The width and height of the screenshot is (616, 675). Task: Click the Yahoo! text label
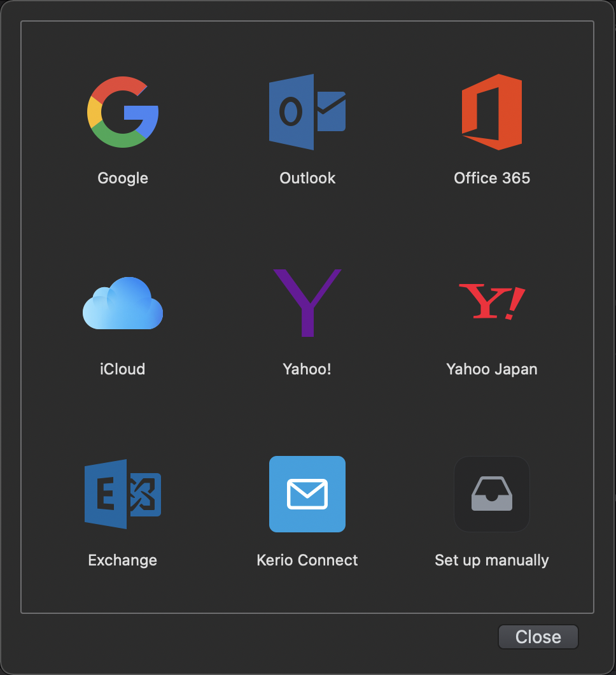point(307,369)
